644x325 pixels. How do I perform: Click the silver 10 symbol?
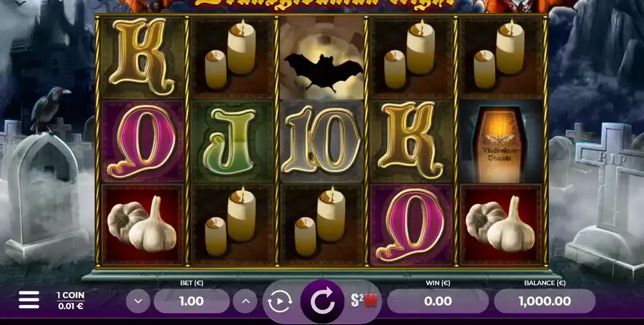pos(323,142)
